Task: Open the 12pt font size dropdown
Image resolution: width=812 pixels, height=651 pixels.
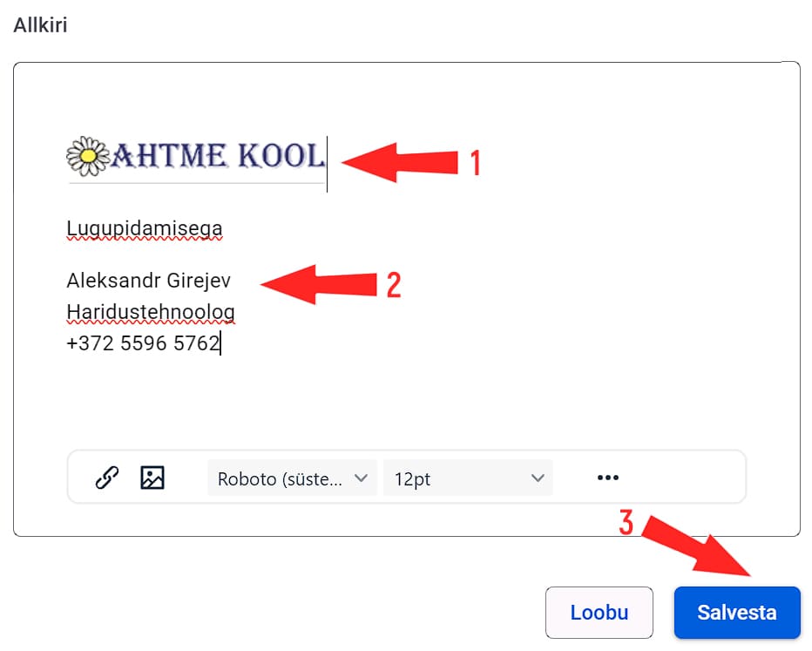Action: pos(467,478)
